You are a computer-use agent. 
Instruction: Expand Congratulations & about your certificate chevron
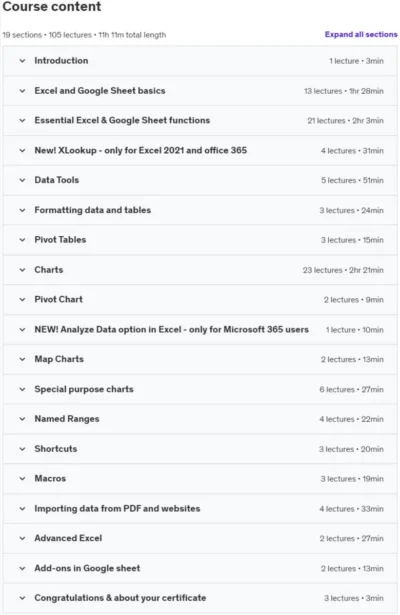click(x=22, y=598)
